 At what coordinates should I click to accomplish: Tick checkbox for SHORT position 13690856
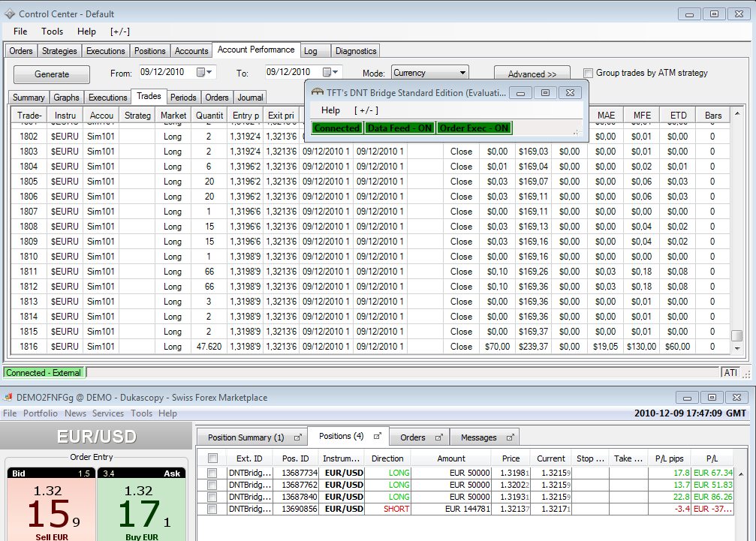(212, 509)
